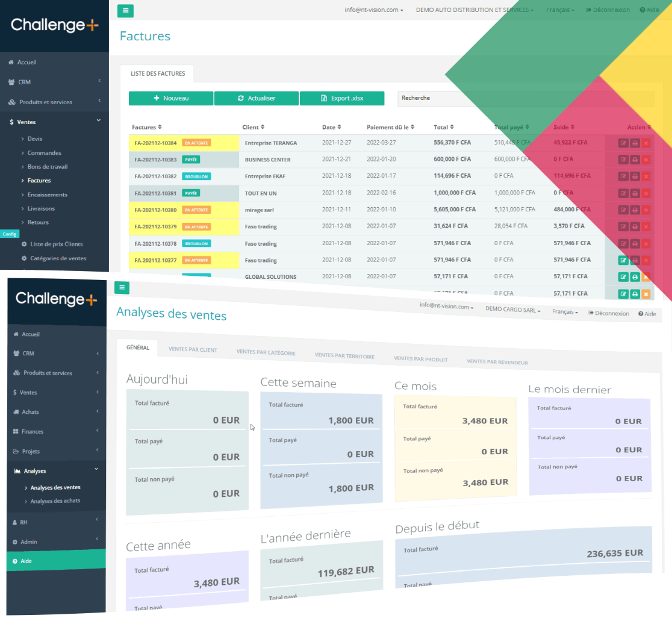This screenshot has height=627, width=672.
Task: Sort the table by Paiement dû le column
Action: click(x=390, y=127)
